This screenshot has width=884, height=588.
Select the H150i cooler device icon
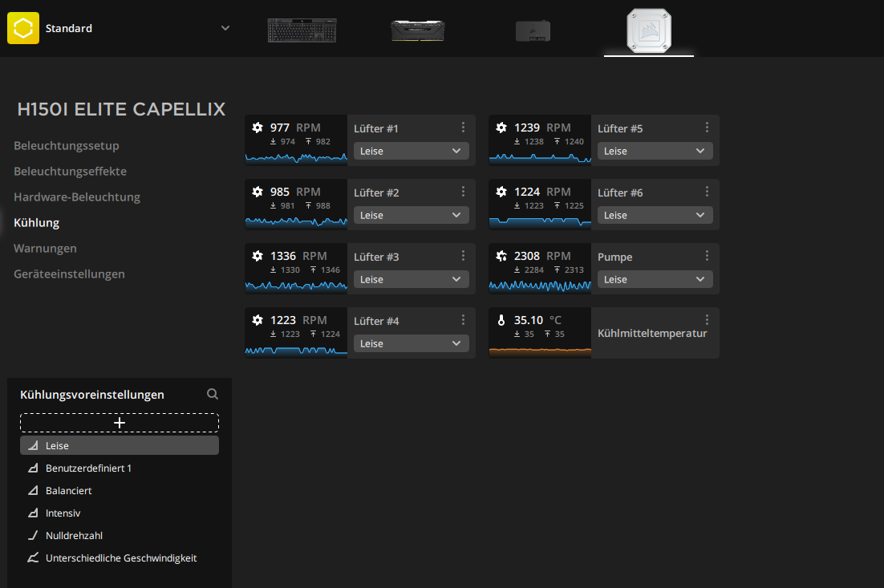[649, 30]
